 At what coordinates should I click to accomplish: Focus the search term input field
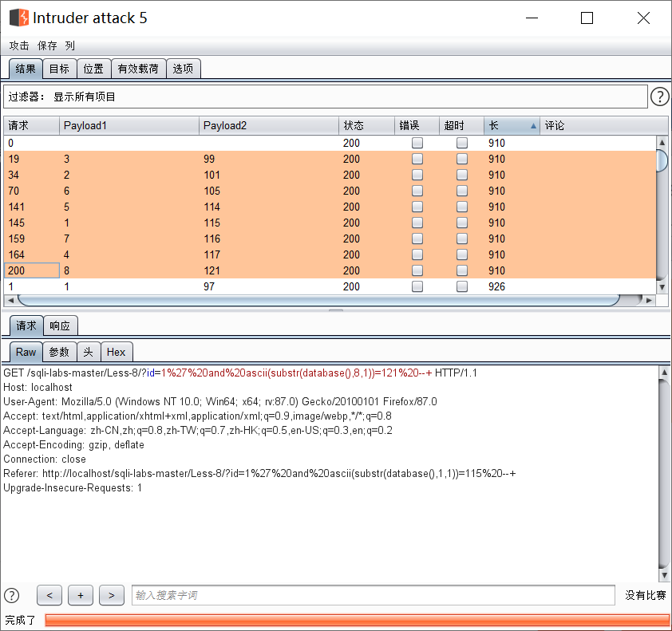(373, 595)
